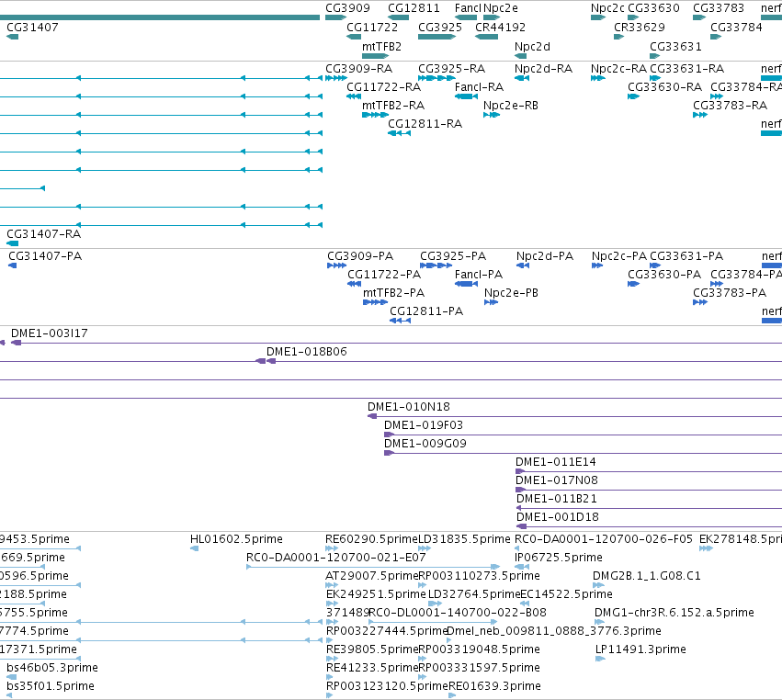Click the CR33629 gene label
Image resolution: width=782 pixels, height=700 pixels.
[640, 28]
